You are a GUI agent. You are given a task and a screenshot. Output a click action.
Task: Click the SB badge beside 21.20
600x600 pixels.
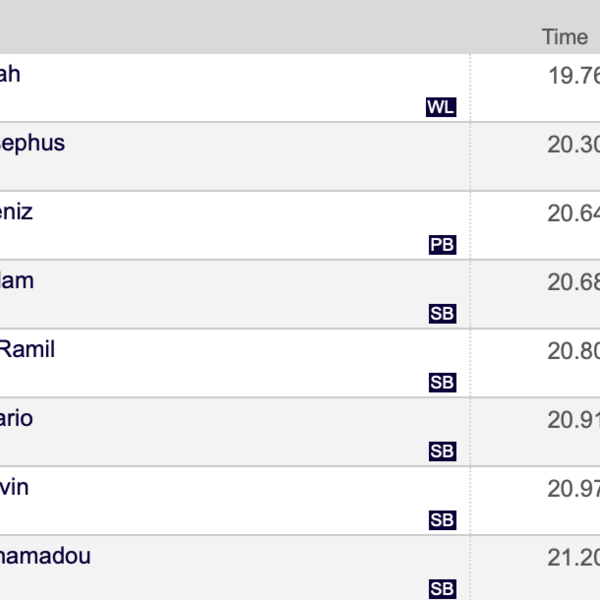[442, 589]
